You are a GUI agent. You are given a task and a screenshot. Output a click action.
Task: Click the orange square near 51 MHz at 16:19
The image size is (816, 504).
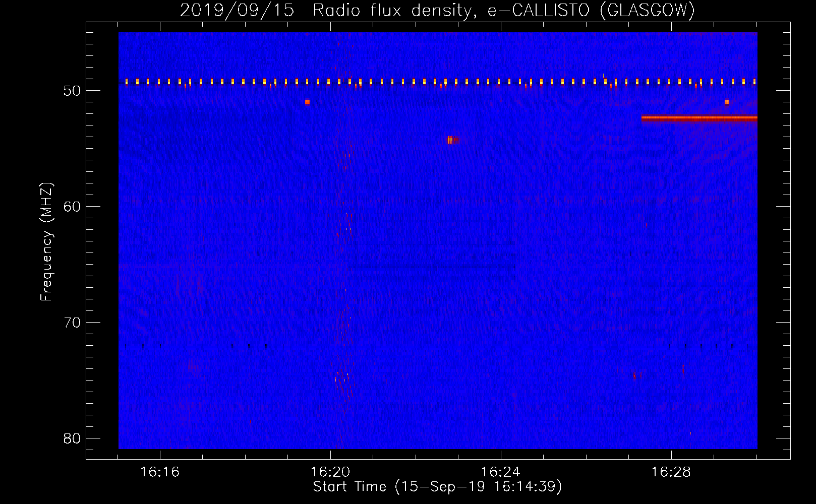click(307, 102)
